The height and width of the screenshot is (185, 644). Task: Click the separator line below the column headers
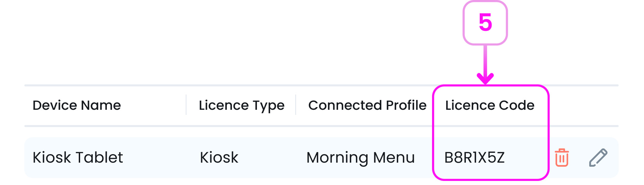tap(237, 126)
